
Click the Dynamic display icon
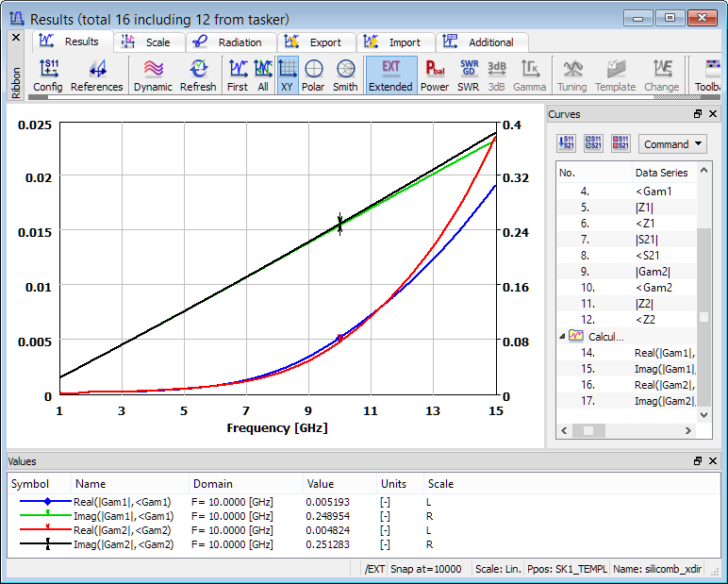point(153,75)
